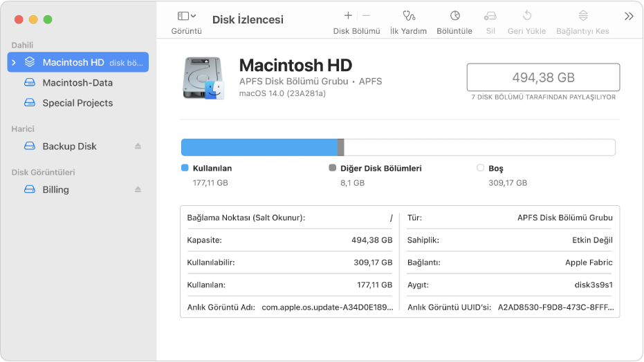Image resolution: width=644 pixels, height=362 pixels.
Task: Open the Bölüntüle partition tool
Action: click(x=454, y=16)
